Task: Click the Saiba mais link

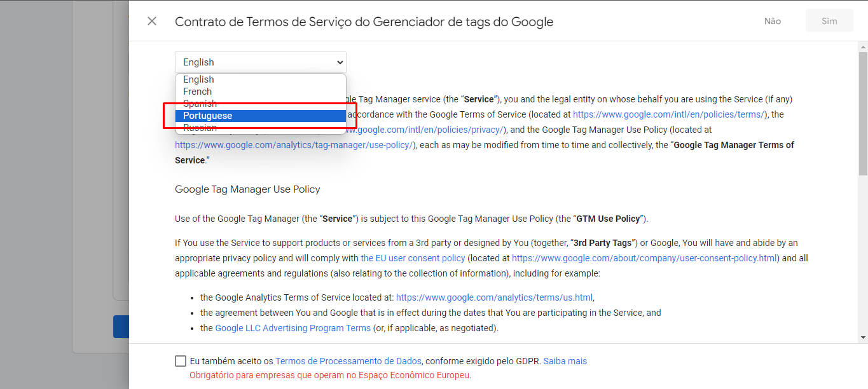Action: (x=565, y=361)
